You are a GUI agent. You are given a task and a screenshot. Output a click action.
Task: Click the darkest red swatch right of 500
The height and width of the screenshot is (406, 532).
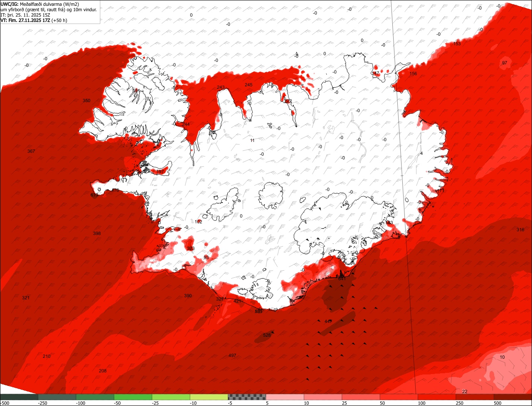513,397
